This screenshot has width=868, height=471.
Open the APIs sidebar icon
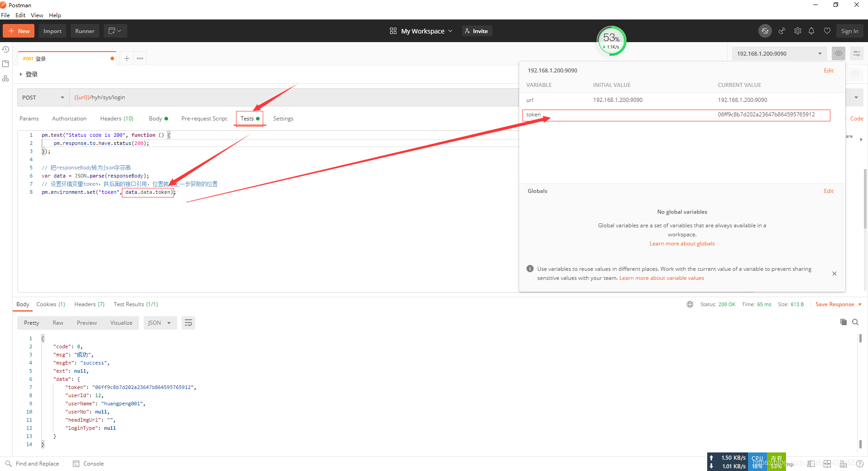coord(5,78)
